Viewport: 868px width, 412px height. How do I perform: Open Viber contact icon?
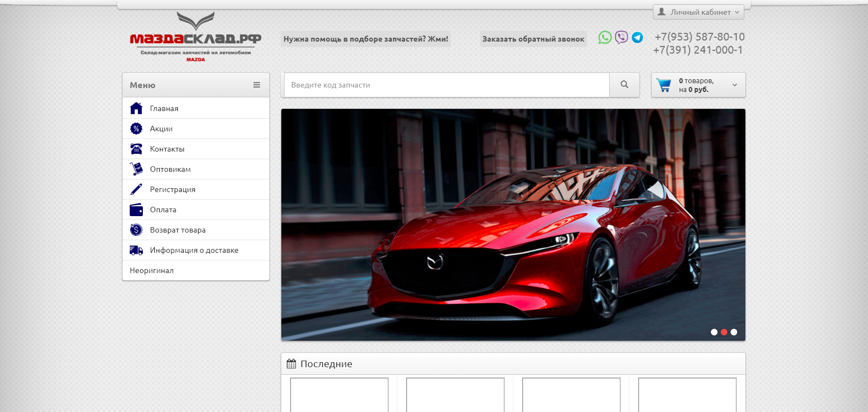point(621,37)
